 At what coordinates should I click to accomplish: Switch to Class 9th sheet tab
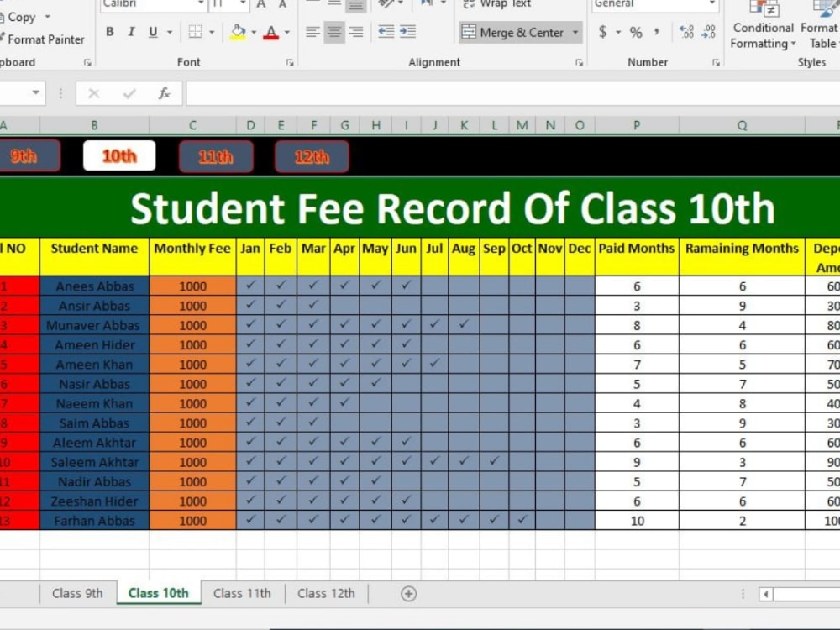77,593
